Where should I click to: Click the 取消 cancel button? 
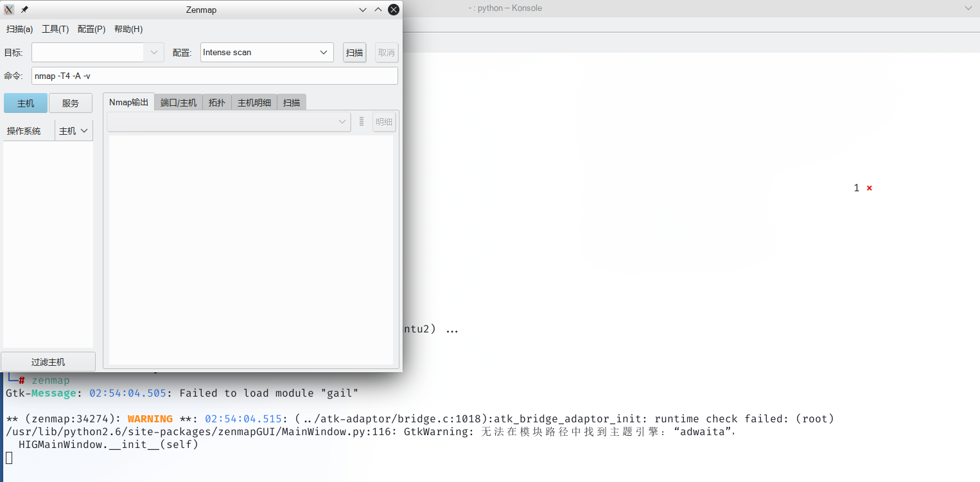(387, 53)
